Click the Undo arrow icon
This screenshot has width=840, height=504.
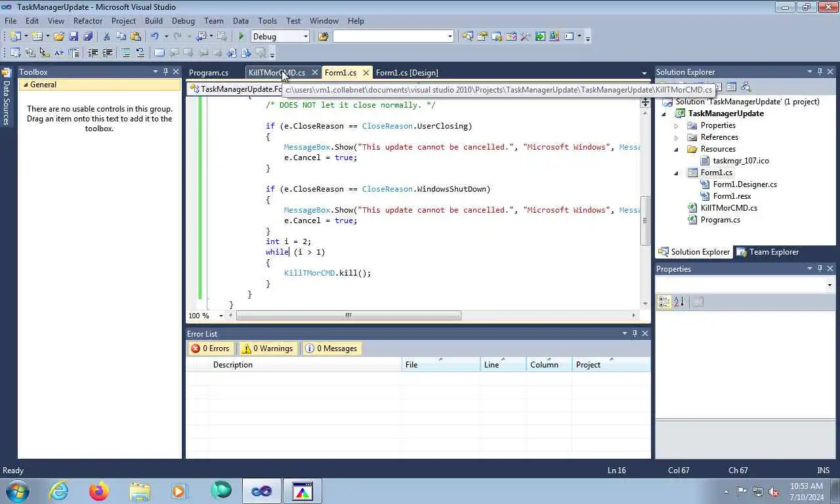click(x=155, y=37)
